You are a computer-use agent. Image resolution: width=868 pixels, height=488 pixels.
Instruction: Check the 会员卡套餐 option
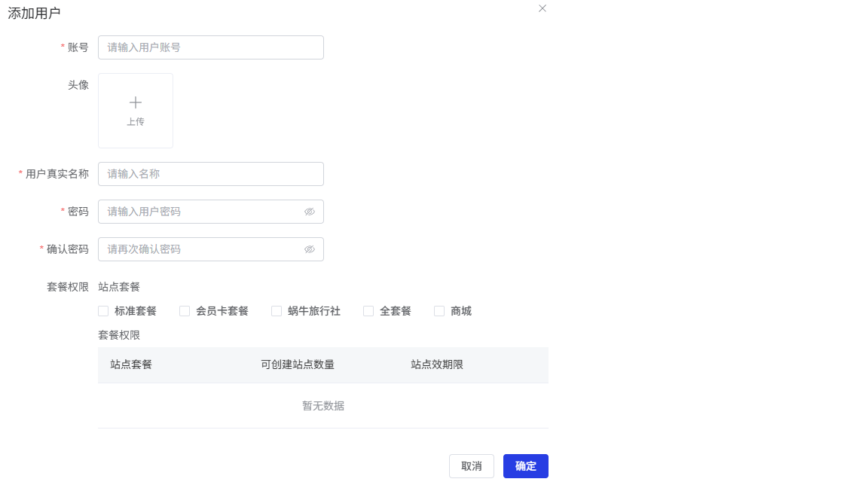pyautogui.click(x=185, y=311)
